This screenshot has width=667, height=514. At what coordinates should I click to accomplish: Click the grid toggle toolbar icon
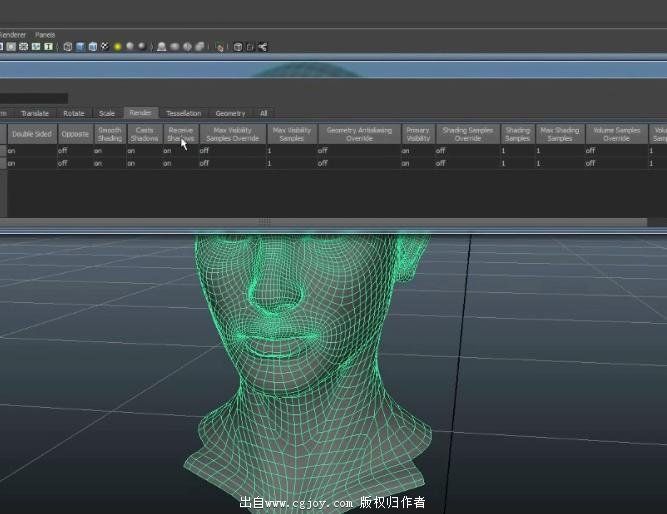point(23,46)
